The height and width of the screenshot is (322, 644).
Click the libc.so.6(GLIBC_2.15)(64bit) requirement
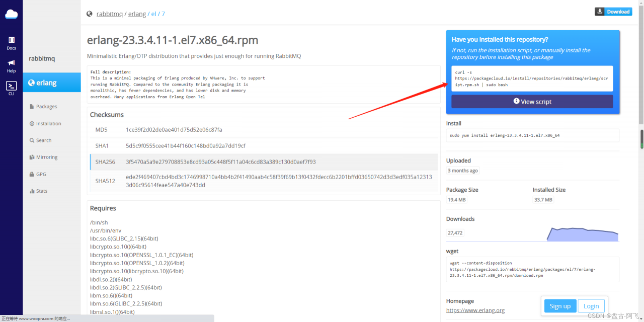(124, 238)
